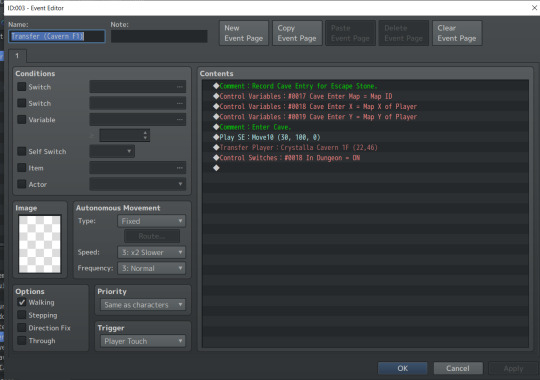This screenshot has height=380, width=540.
Task: Click the event Image preview box
Action: point(40,244)
